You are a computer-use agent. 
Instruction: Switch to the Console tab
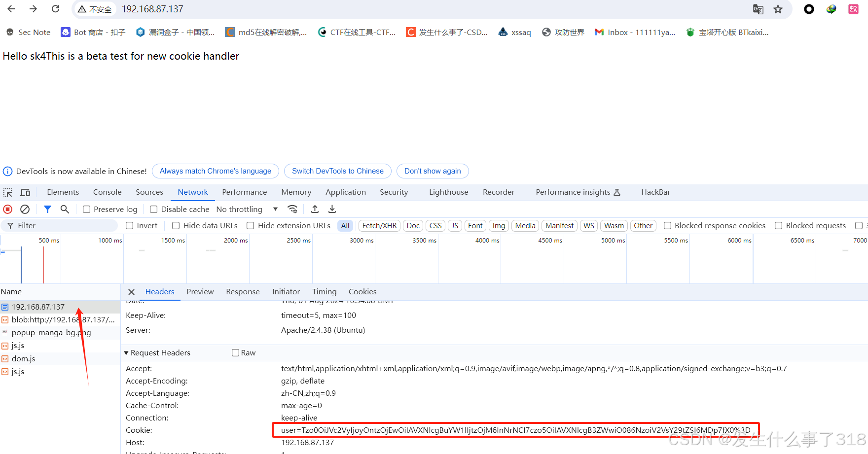107,192
